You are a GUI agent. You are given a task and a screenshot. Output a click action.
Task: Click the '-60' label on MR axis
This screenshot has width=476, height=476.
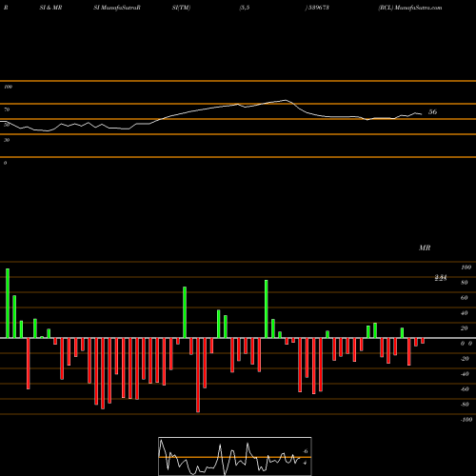point(465,389)
